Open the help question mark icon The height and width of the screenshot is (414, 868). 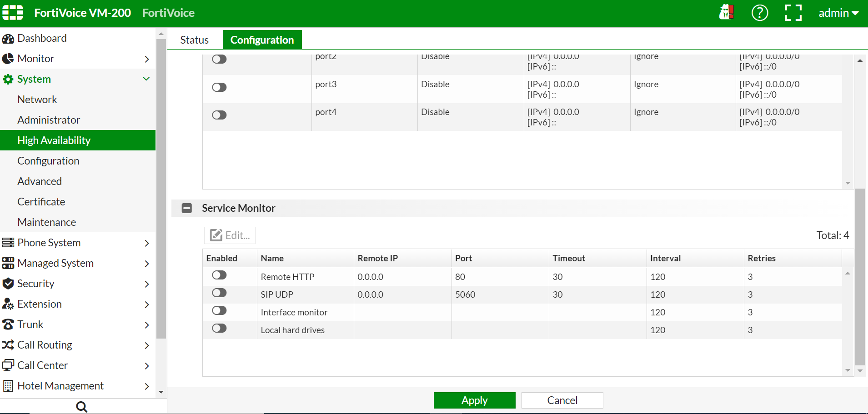[x=759, y=13]
